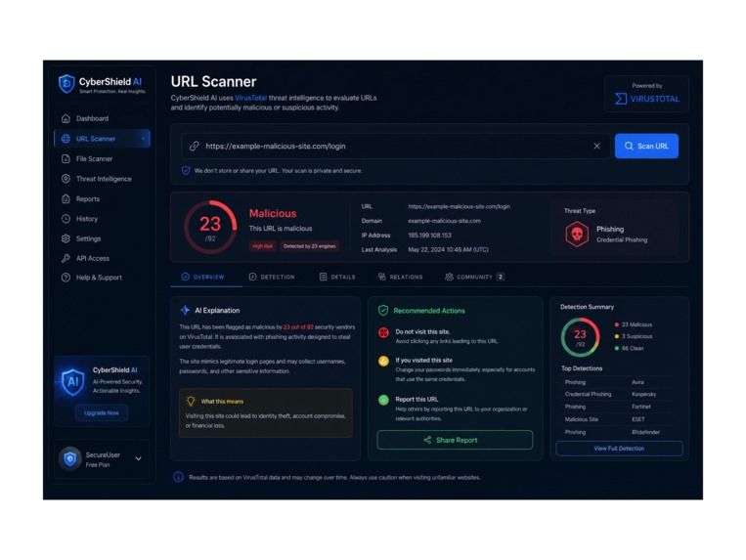The width and height of the screenshot is (746, 560).
Task: Click the What this means lightbulb icon
Action: pyautogui.click(x=191, y=402)
